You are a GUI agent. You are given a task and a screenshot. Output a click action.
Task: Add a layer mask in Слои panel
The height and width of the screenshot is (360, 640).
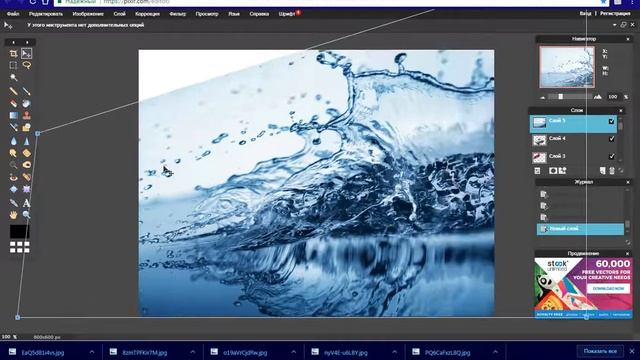tap(553, 171)
